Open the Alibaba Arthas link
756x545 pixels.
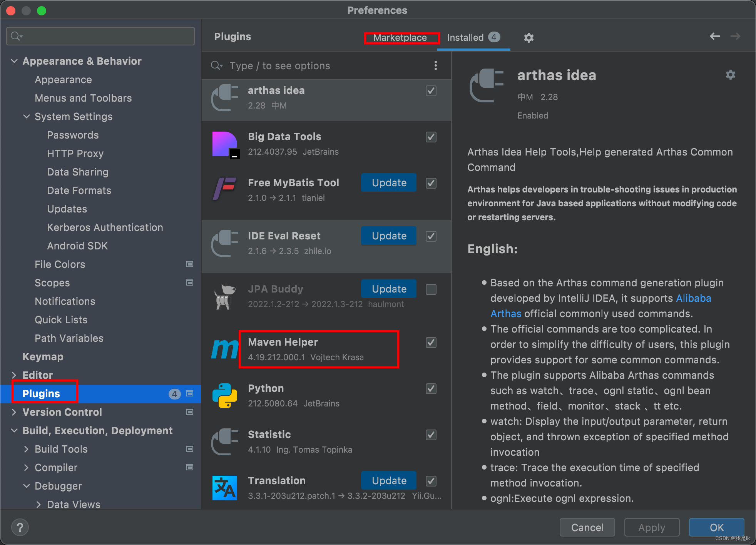[693, 298]
